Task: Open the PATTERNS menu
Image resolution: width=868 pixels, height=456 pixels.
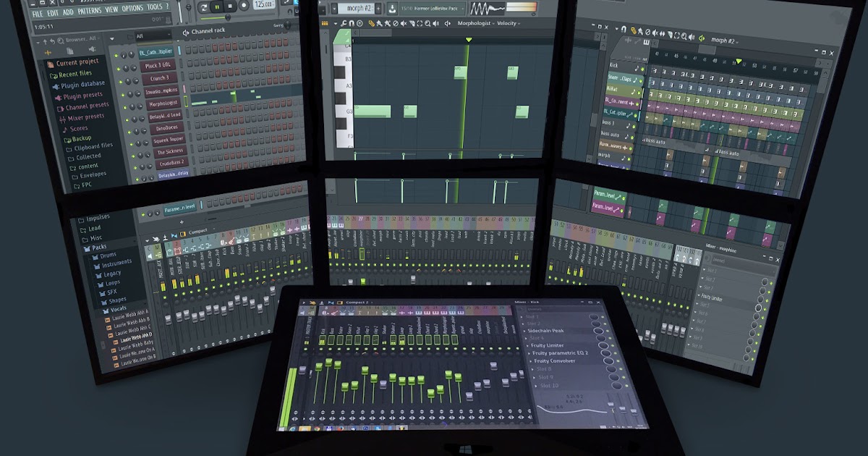Action: pos(90,10)
